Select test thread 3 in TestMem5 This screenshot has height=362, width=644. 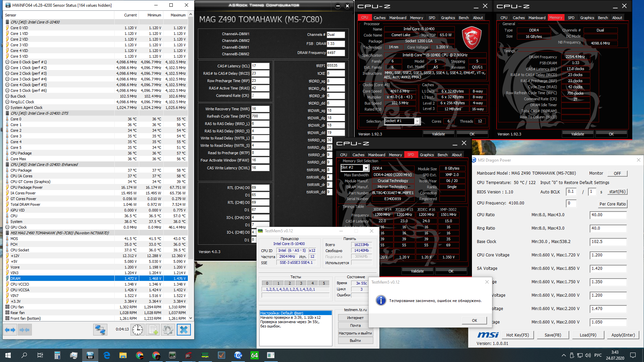[x=301, y=283]
